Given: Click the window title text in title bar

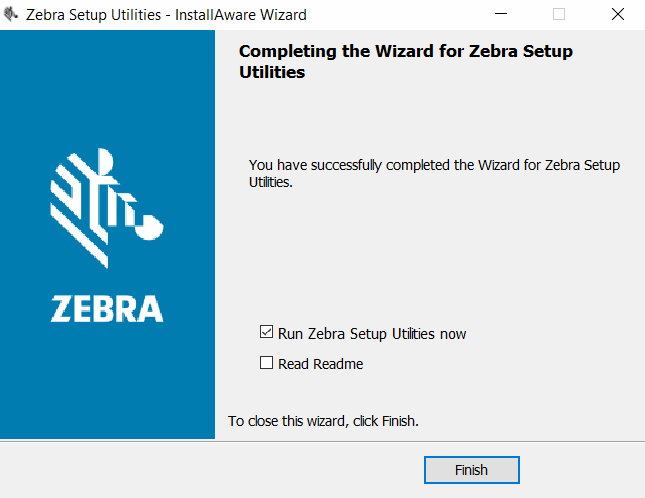Looking at the screenshot, I should click(164, 15).
